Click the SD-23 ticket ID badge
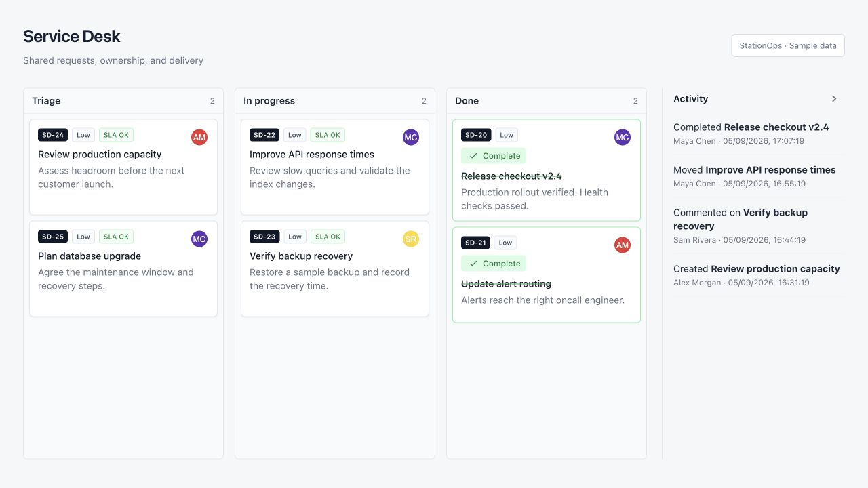This screenshot has width=868, height=488. click(264, 237)
